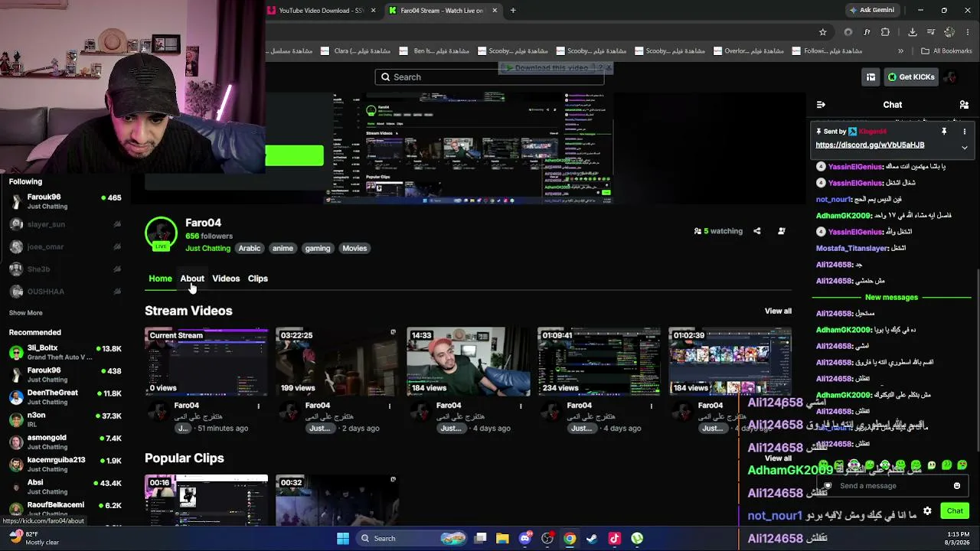Open the Clara bookmark
Image resolution: width=980 pixels, height=551 pixels.
tap(356, 51)
